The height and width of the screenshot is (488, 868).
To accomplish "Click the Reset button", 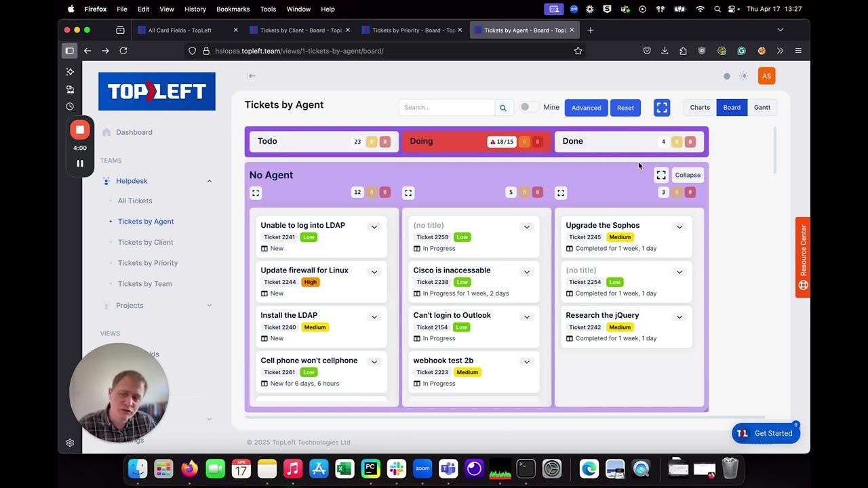I will (x=625, y=108).
